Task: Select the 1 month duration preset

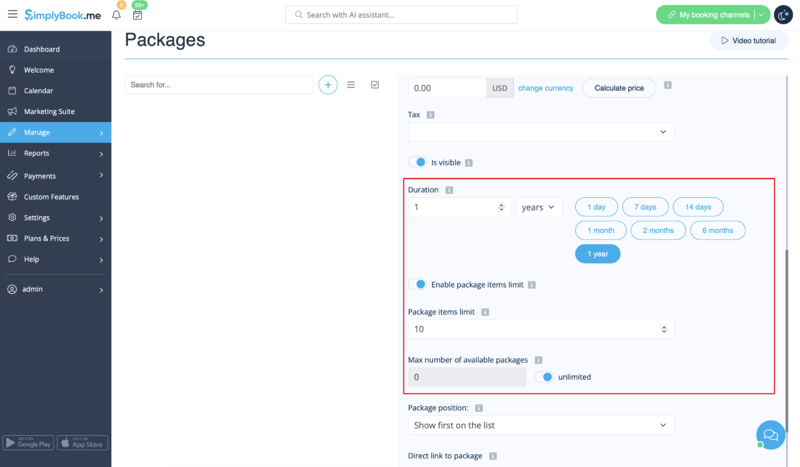Action: (601, 230)
